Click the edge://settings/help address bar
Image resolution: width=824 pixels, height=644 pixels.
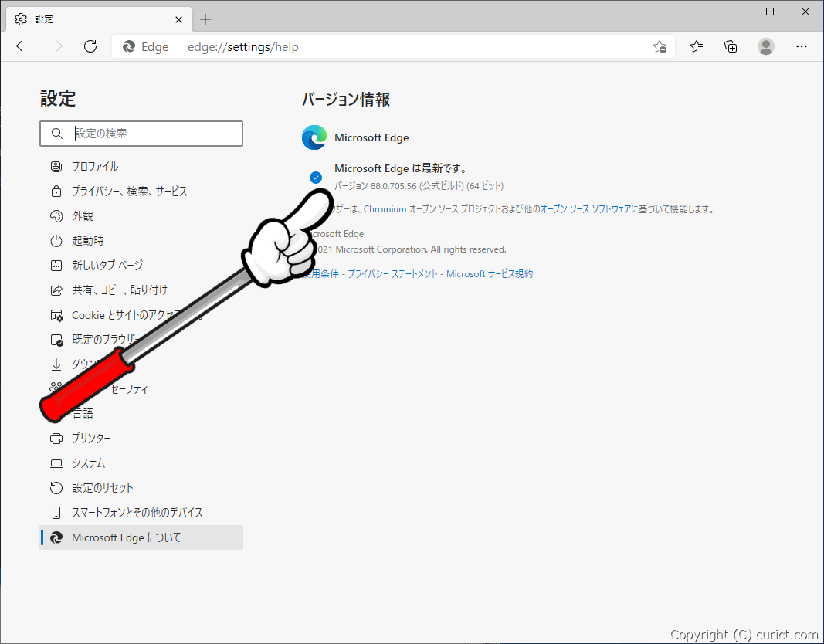point(393,47)
